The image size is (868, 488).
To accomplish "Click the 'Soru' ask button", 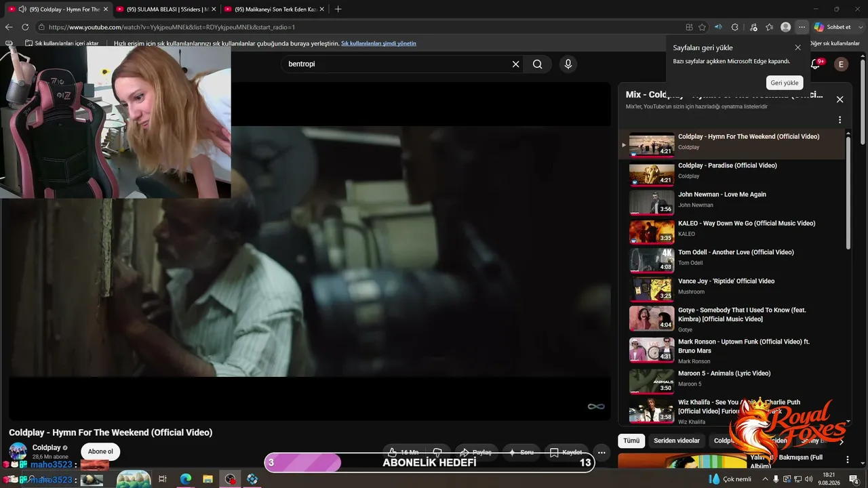I will [521, 452].
